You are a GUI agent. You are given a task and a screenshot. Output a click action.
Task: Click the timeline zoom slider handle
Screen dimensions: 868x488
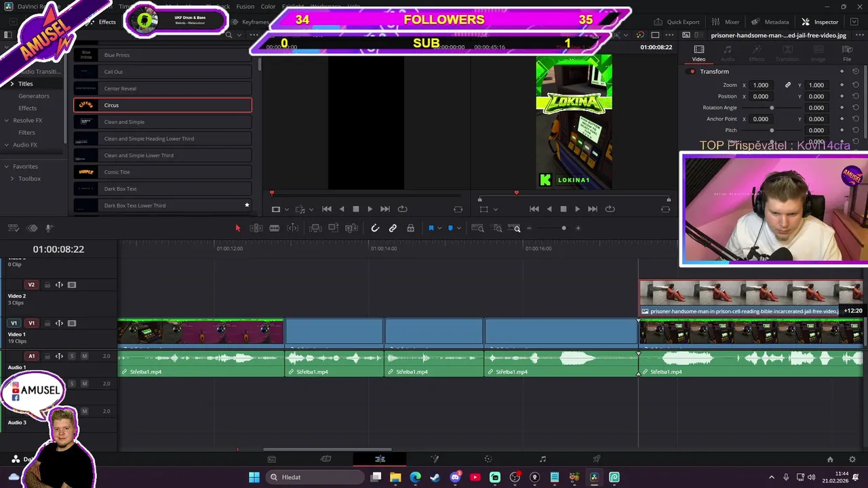tap(564, 228)
